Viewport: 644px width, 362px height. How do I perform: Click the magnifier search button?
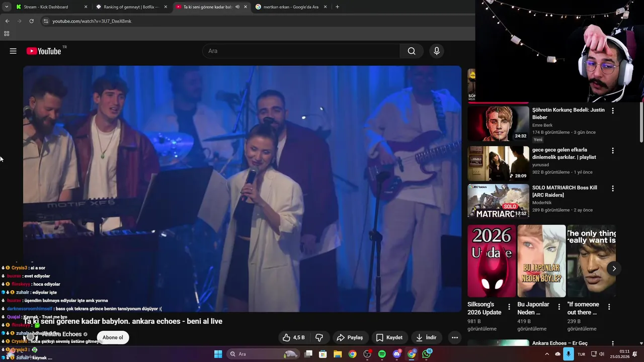[412, 51]
